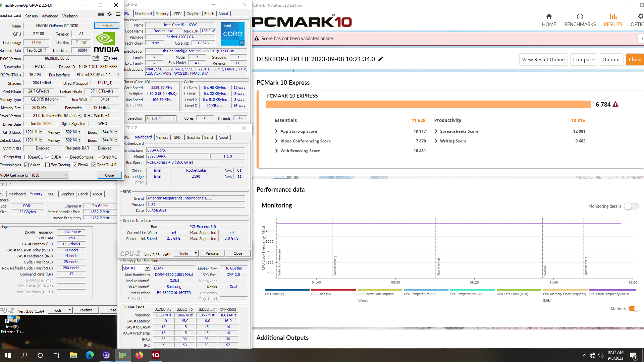Open Intel Extreme Tuning desktop shortcut
Image resolution: width=644 pixels, height=362 pixels.
click(x=12, y=324)
